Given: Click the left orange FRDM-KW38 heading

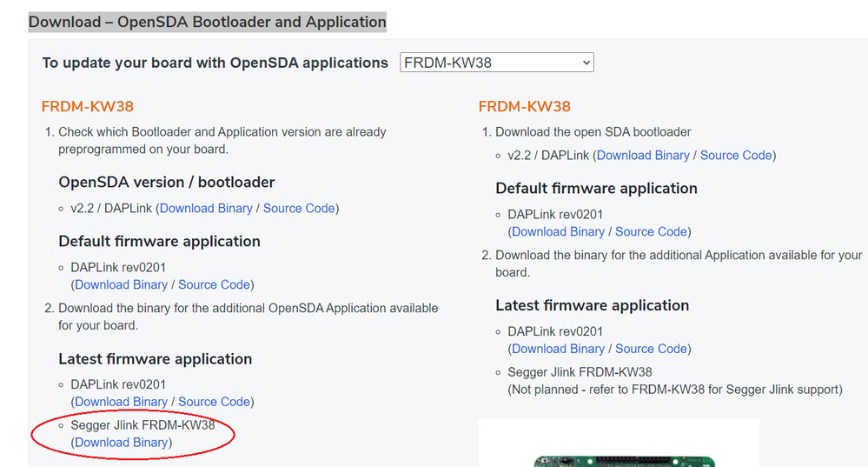Looking at the screenshot, I should point(88,106).
